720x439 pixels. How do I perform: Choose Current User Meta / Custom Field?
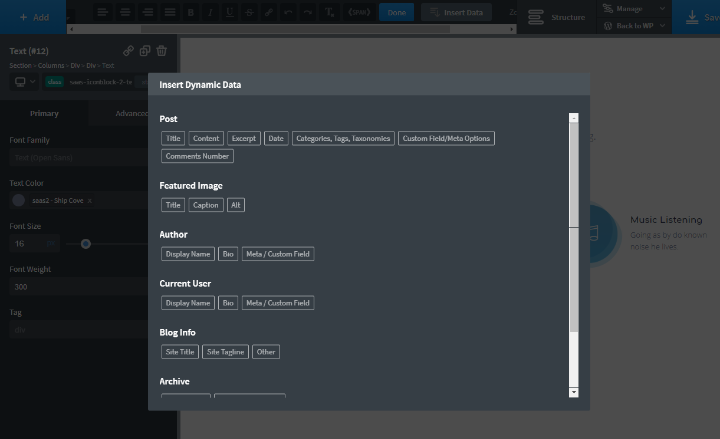(278, 303)
